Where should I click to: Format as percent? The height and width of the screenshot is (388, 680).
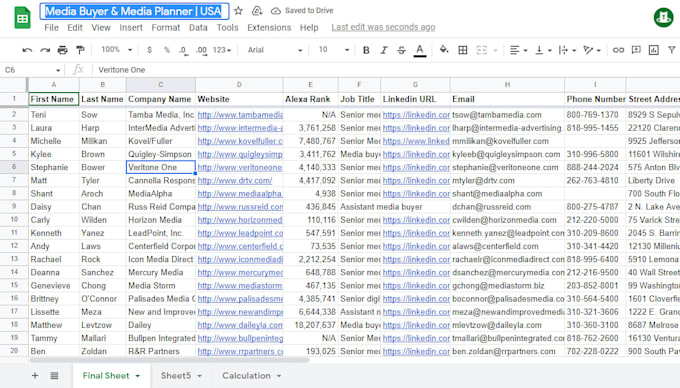167,50
